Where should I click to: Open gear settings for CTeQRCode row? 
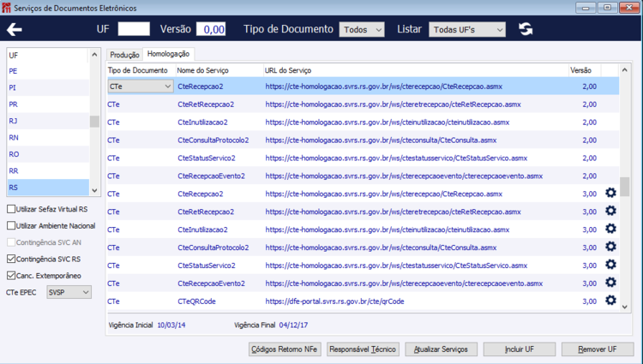(x=610, y=300)
